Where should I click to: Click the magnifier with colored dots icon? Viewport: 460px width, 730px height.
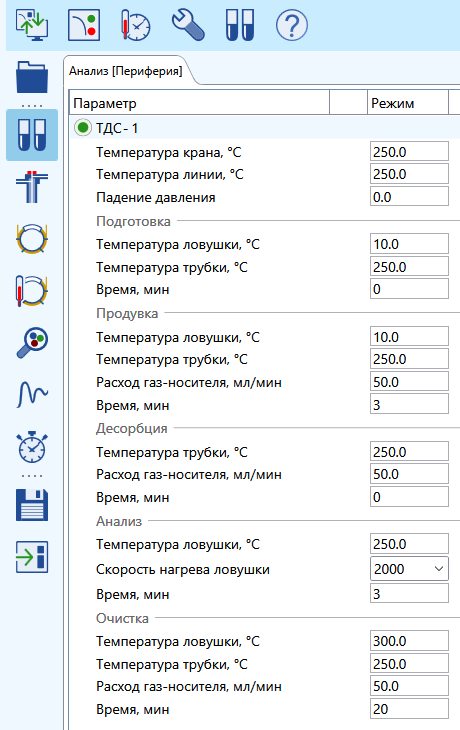click(32, 343)
